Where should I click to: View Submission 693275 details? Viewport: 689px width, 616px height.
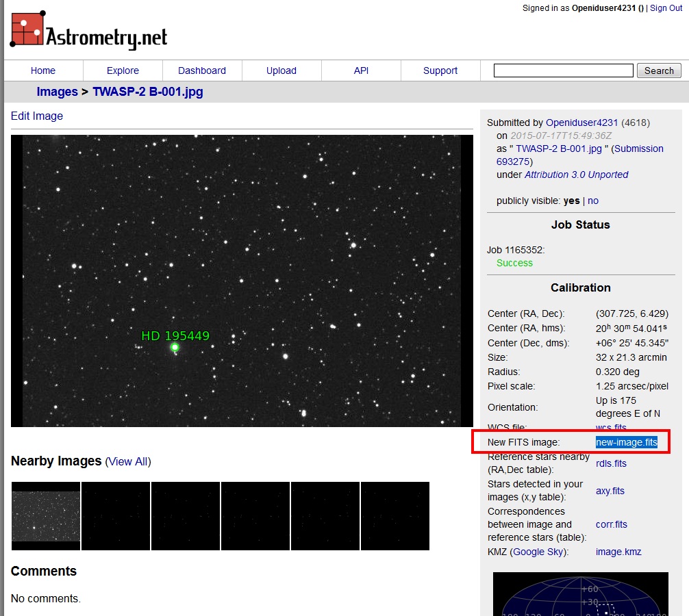point(513,162)
